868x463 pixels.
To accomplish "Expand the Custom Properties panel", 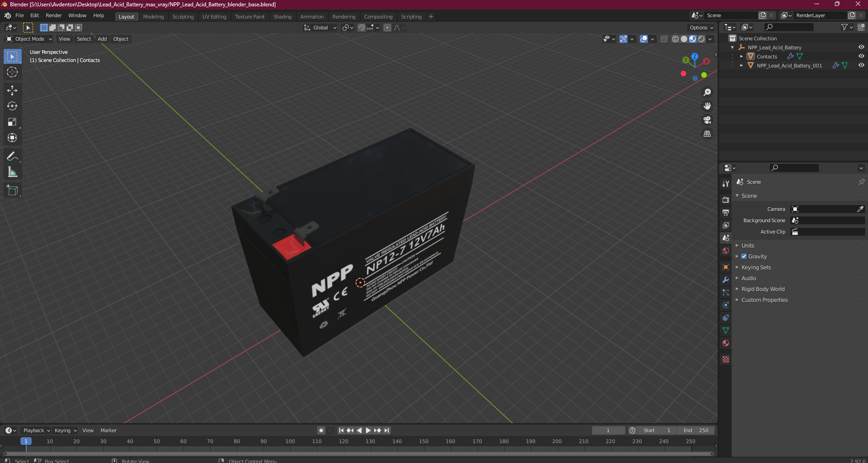I will click(764, 300).
